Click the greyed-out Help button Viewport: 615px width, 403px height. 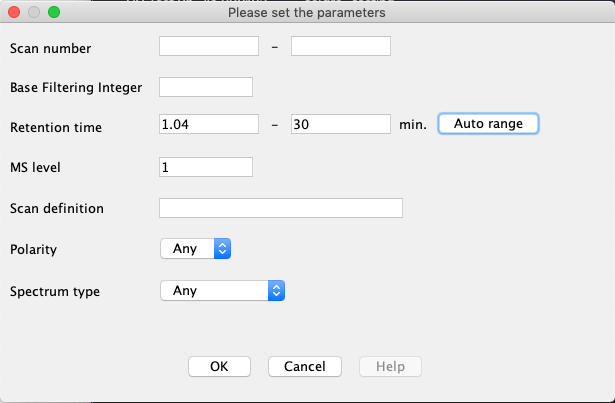click(x=390, y=366)
